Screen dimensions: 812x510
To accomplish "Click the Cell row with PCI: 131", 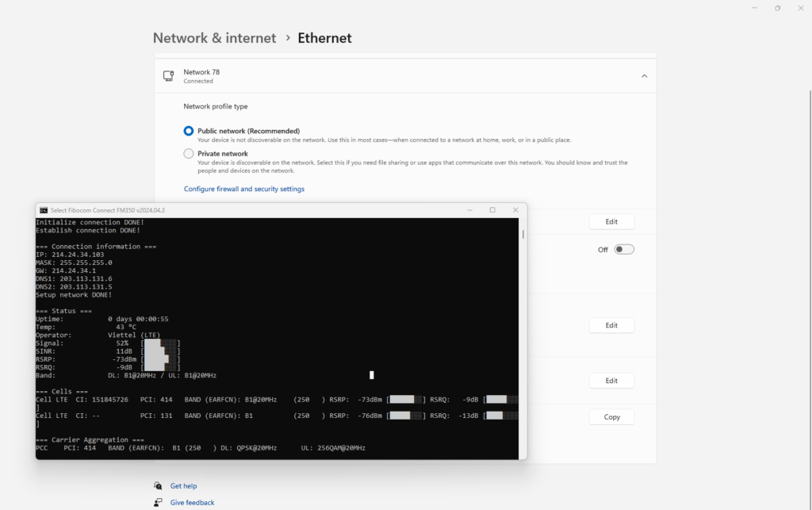I will [277, 416].
